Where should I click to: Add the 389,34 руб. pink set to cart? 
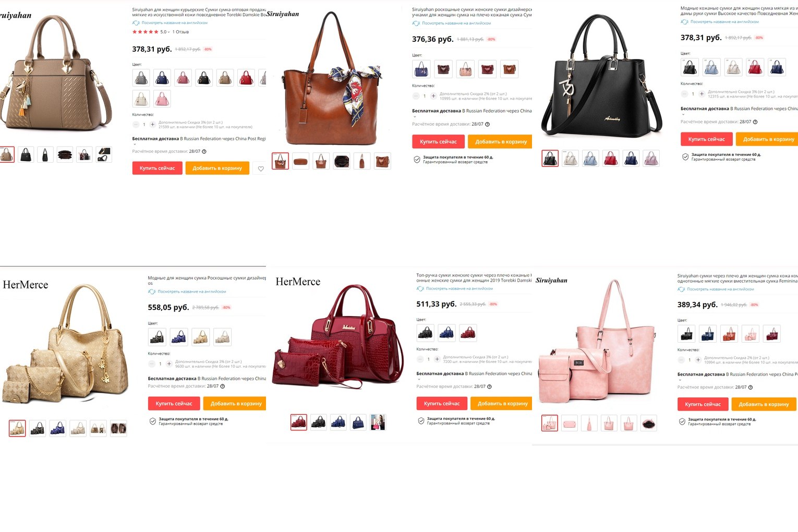[764, 404]
